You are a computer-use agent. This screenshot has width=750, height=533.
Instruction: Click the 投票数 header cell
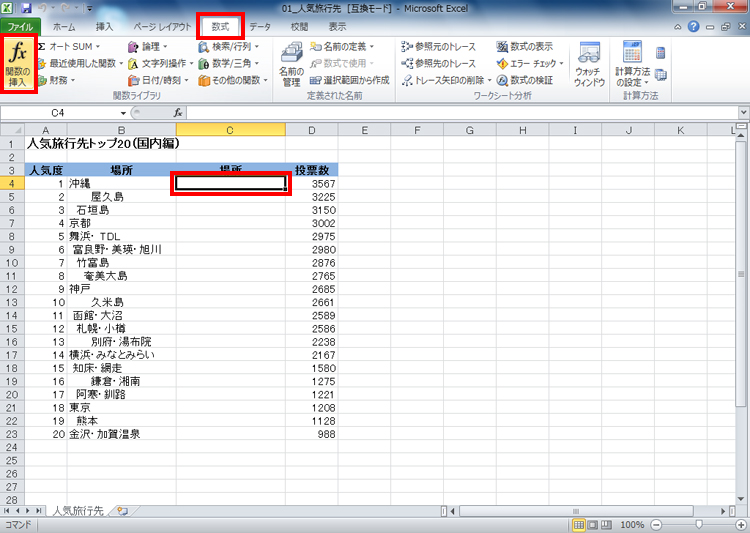click(x=312, y=170)
